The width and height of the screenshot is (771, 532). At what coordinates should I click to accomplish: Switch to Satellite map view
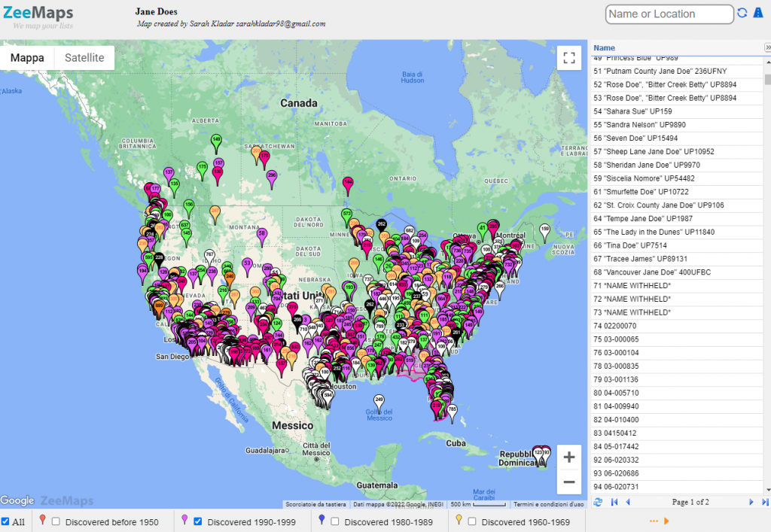84,58
